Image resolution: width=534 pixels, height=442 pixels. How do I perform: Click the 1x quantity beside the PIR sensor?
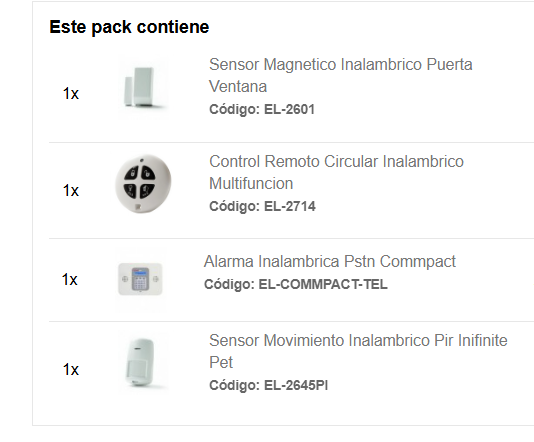click(71, 369)
